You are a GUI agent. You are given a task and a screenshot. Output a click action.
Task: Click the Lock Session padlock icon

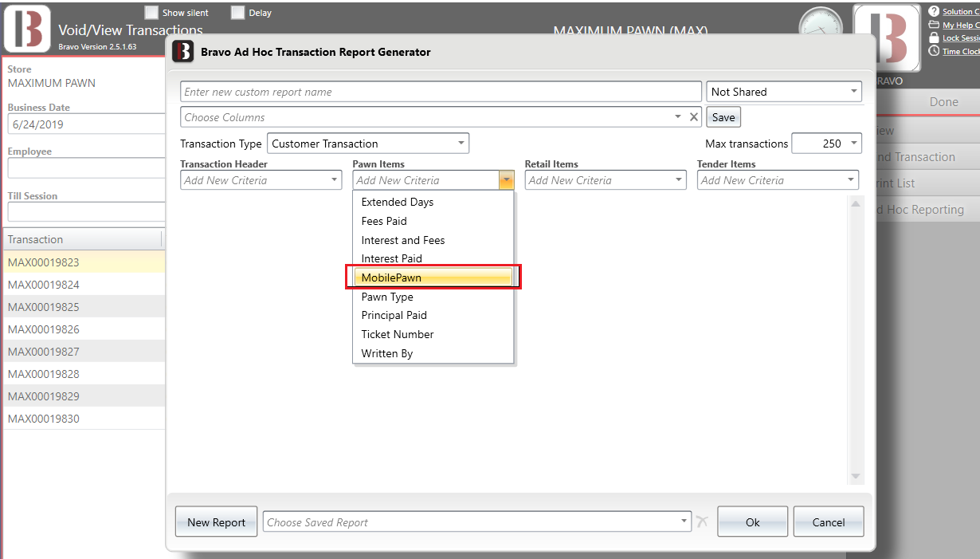(x=934, y=37)
